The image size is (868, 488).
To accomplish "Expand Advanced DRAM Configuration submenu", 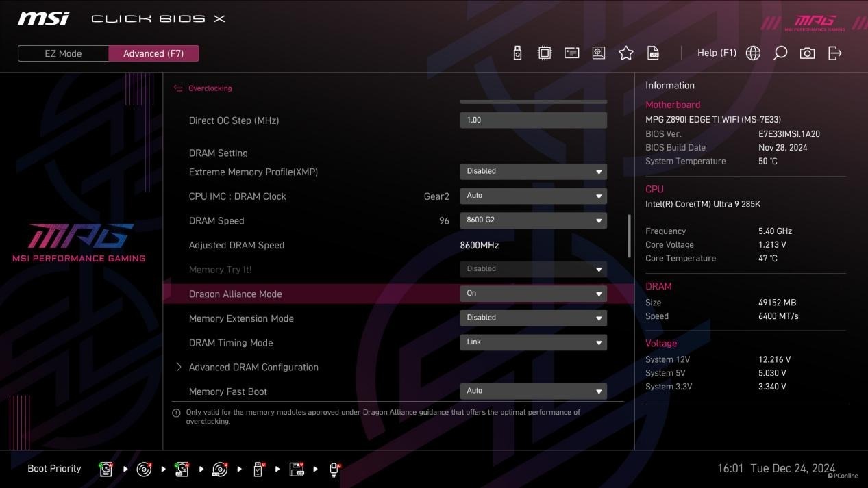I will [253, 368].
